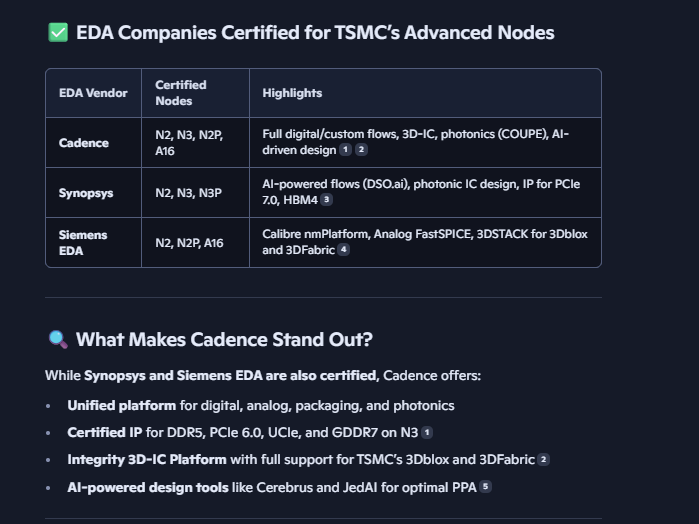Click the Unified platform bold text

point(122,406)
